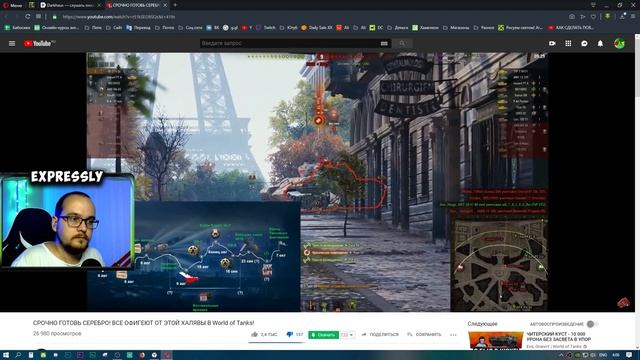
Task: Reload the current page
Action: pyautogui.click(x=27, y=17)
